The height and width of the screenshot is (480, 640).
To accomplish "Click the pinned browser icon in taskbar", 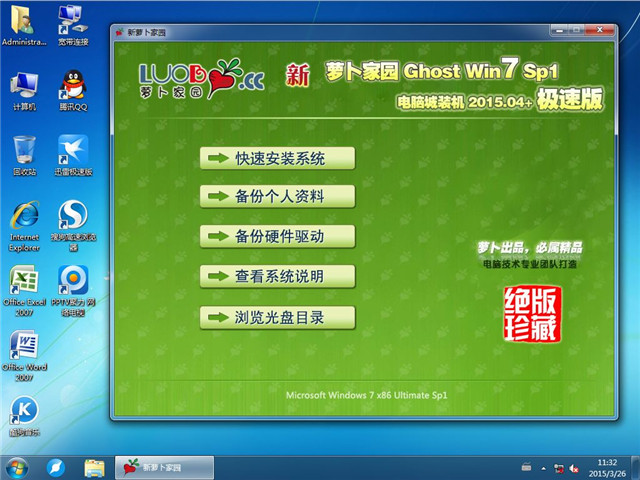I will pos(56,468).
